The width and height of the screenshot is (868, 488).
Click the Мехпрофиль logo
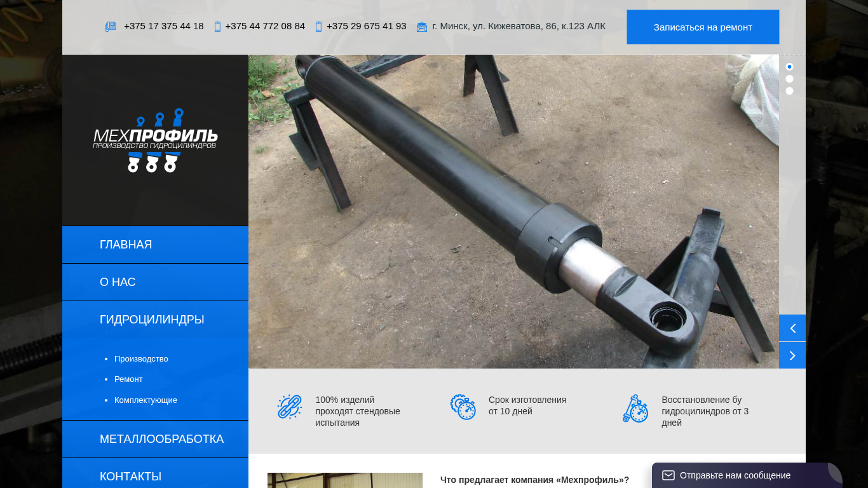click(x=155, y=140)
